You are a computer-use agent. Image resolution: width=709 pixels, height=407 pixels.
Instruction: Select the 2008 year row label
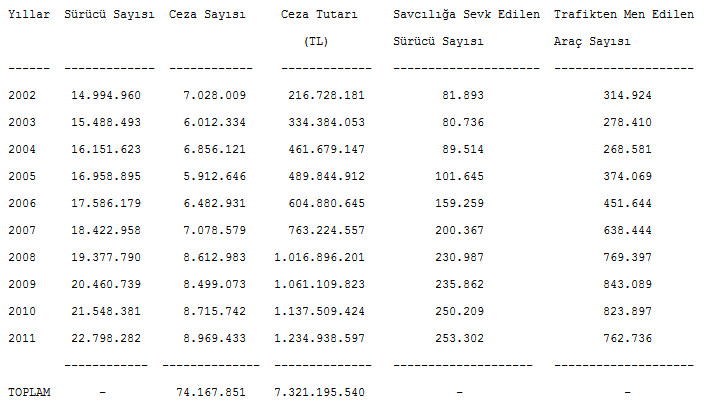pyautogui.click(x=22, y=257)
